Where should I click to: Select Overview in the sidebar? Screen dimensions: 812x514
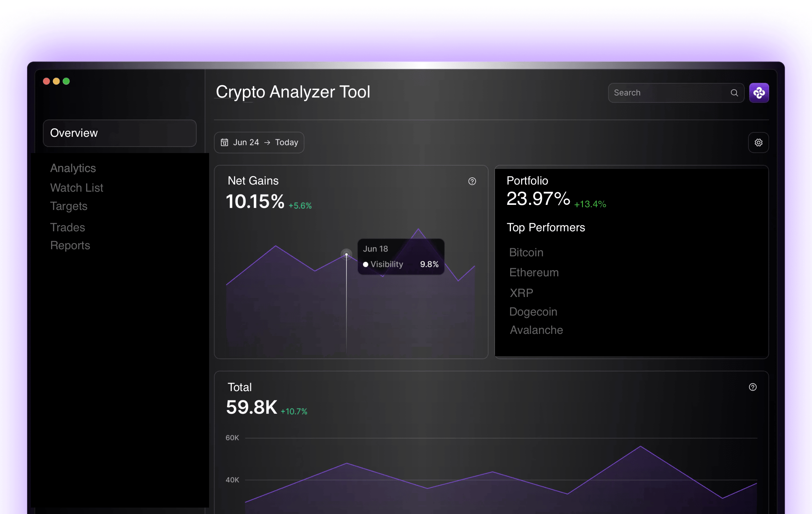click(120, 133)
